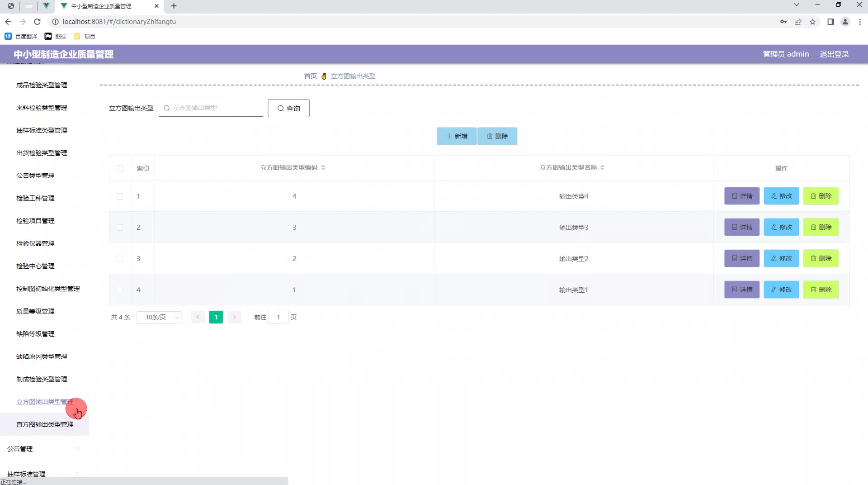Sort by 立方图输出类型编码 column arrows
Viewport: 868px width, 485px height.
pyautogui.click(x=323, y=168)
